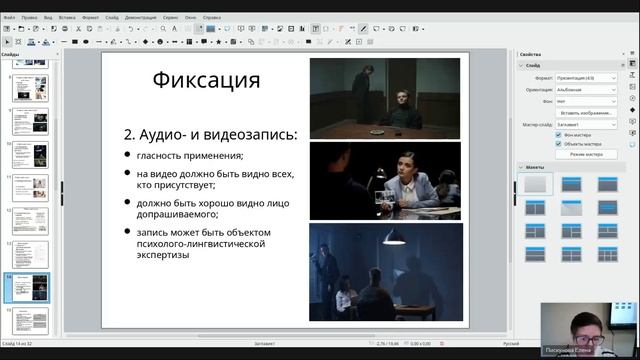Viewport: 640px width, 360px height.
Task: Select the diamond Basic Shapes tool
Action: coord(145,42)
